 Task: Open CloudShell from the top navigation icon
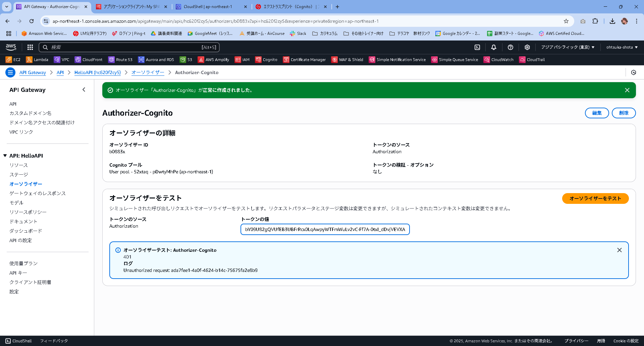pyautogui.click(x=477, y=47)
